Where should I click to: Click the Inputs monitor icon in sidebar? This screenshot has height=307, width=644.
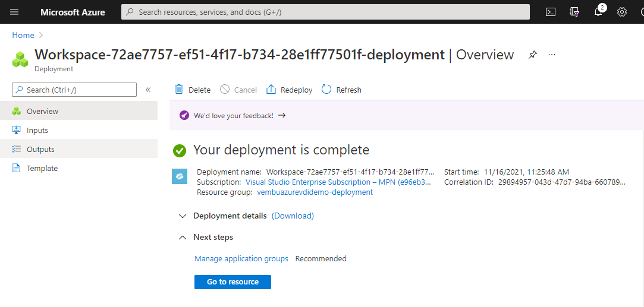(x=17, y=130)
